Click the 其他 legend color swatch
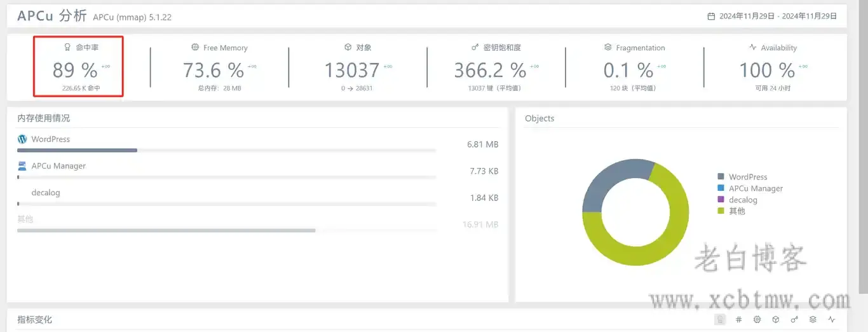 coord(721,211)
